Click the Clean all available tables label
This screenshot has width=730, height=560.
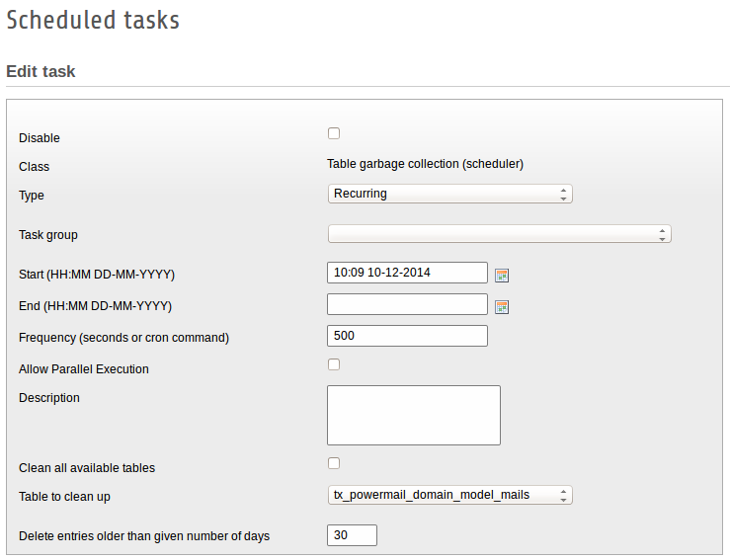tap(87, 468)
